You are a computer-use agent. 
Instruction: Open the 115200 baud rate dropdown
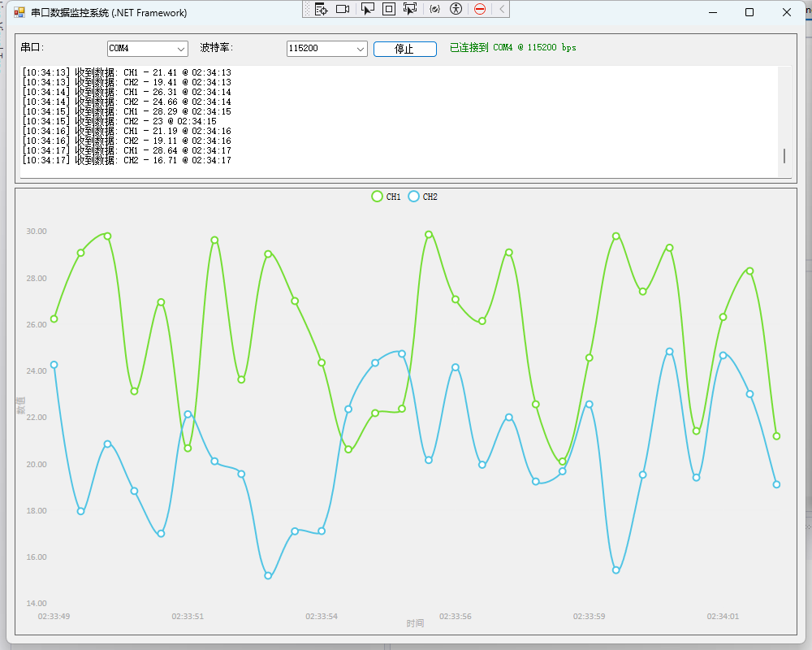[x=326, y=48]
